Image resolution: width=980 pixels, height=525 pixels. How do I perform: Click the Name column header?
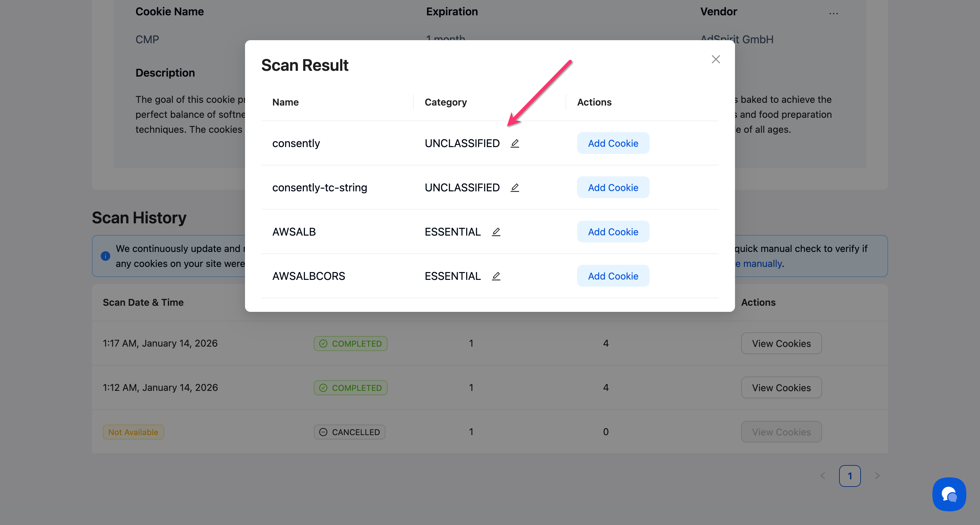[285, 102]
